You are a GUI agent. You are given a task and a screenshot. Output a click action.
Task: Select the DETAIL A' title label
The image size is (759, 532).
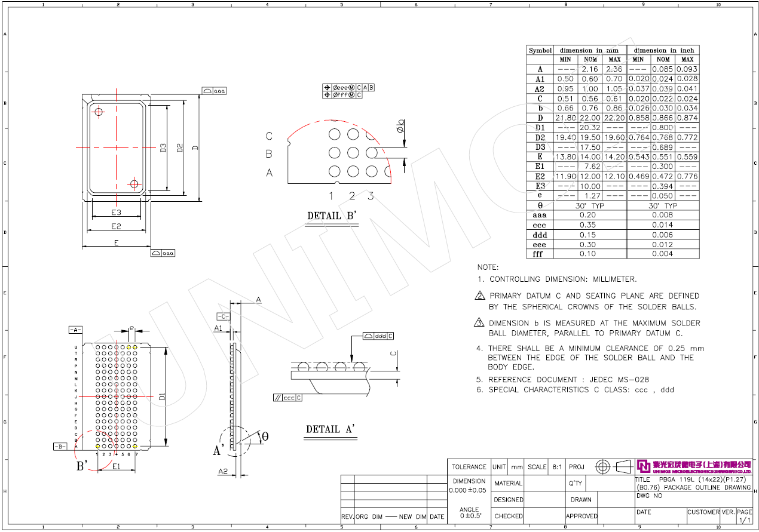coord(330,429)
